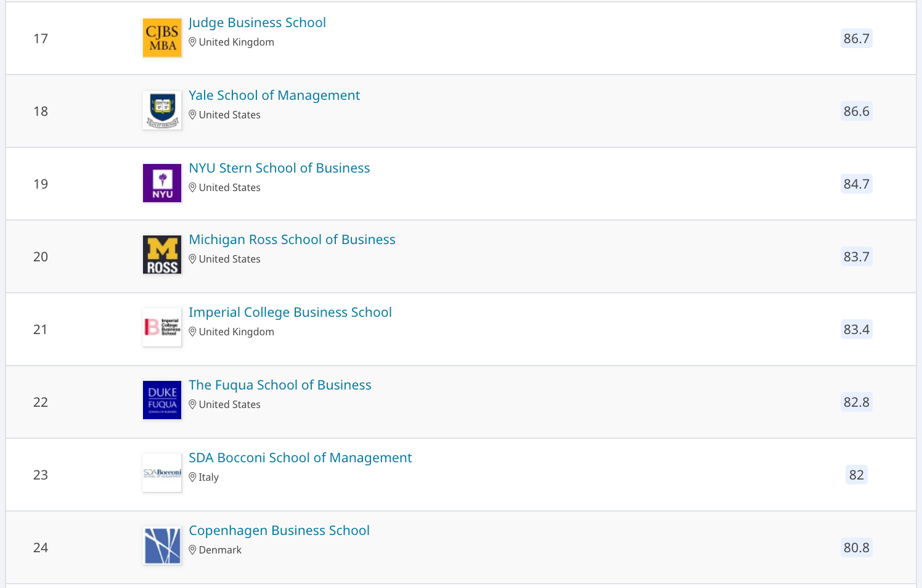Image resolution: width=922 pixels, height=588 pixels.
Task: Click rank number 22
Action: pyautogui.click(x=41, y=402)
